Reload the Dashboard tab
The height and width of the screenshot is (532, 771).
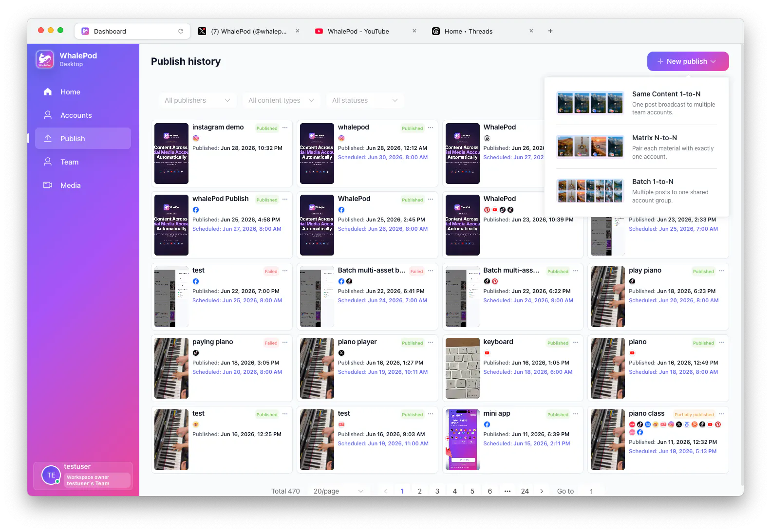coord(181,31)
